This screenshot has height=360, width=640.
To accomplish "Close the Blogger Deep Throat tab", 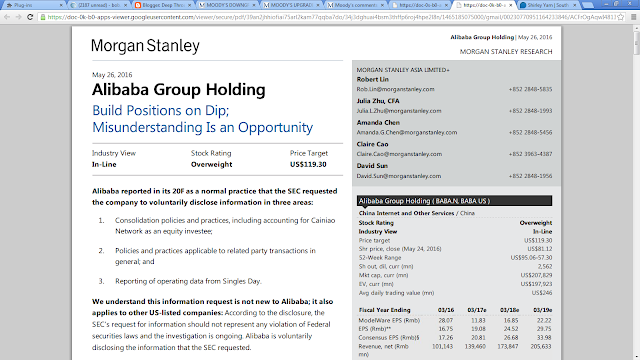I will (x=190, y=5).
